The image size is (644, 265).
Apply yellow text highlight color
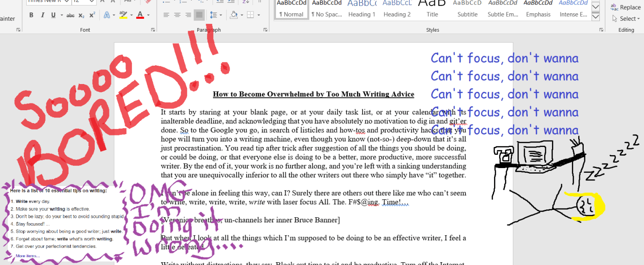click(x=123, y=15)
